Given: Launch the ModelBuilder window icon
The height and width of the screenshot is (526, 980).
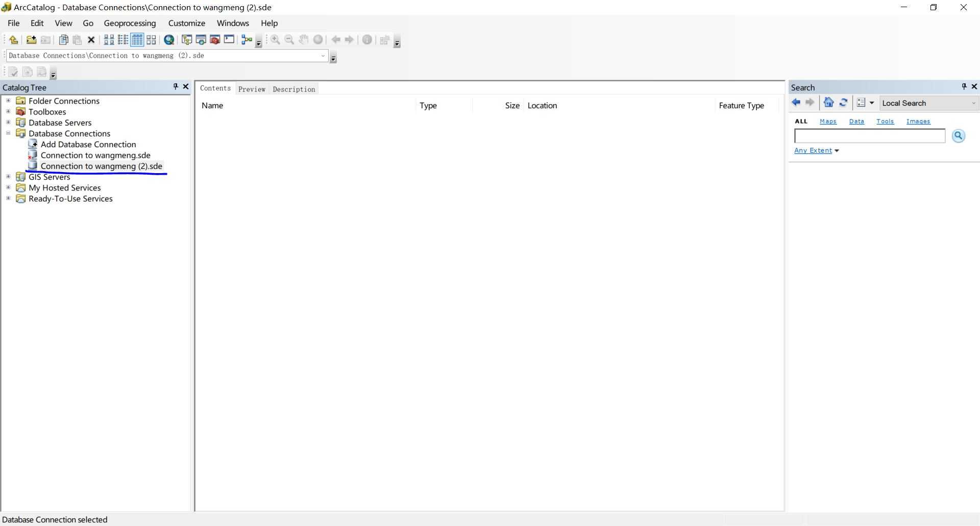Looking at the screenshot, I should click(247, 40).
